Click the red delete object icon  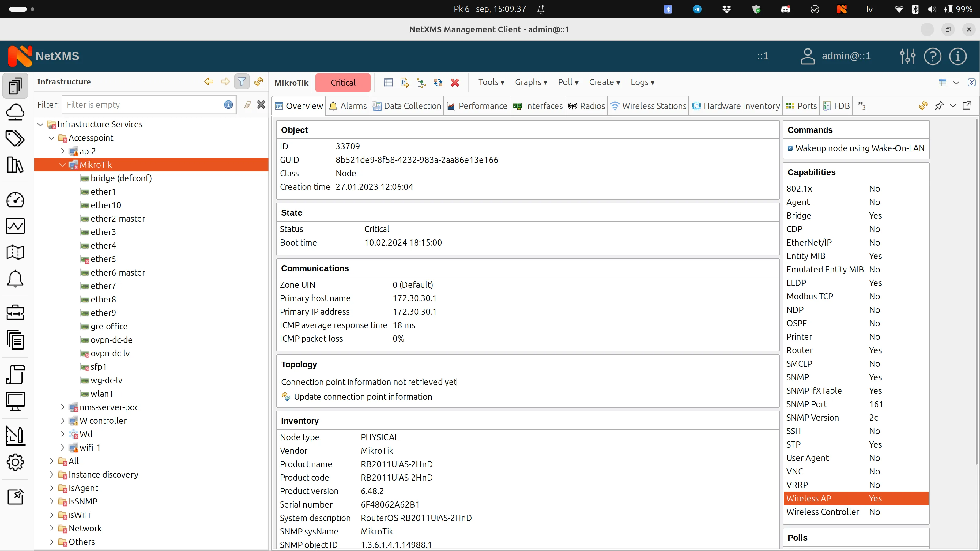coord(454,83)
